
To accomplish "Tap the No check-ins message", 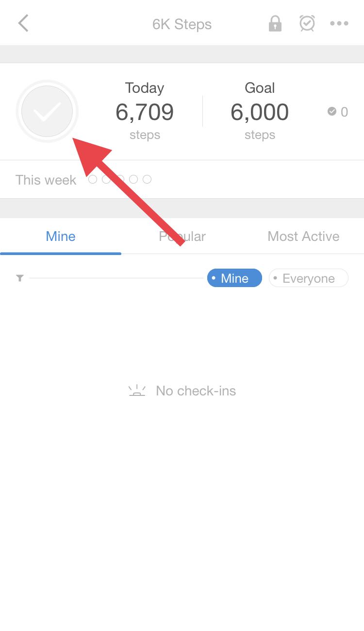I will (x=196, y=391).
